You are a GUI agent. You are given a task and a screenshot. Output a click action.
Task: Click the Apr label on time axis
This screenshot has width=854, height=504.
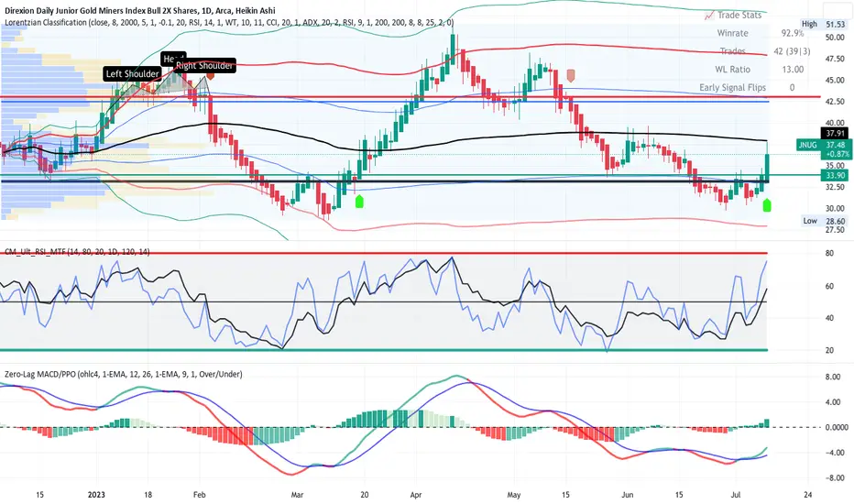coord(416,495)
